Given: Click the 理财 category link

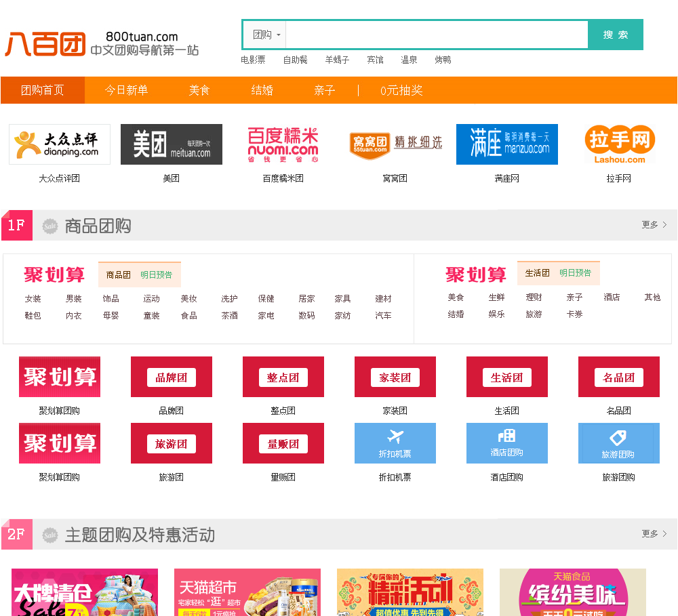Looking at the screenshot, I should (x=534, y=297).
